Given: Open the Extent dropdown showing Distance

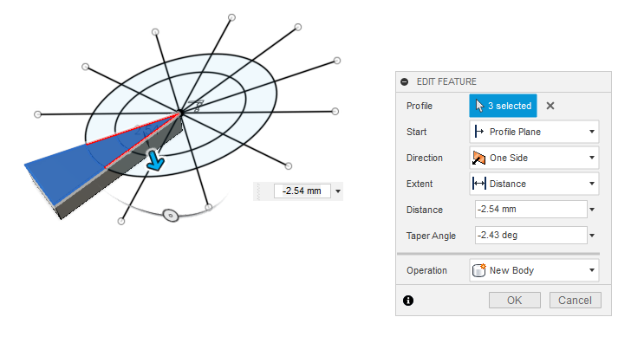Looking at the screenshot, I should tap(534, 184).
